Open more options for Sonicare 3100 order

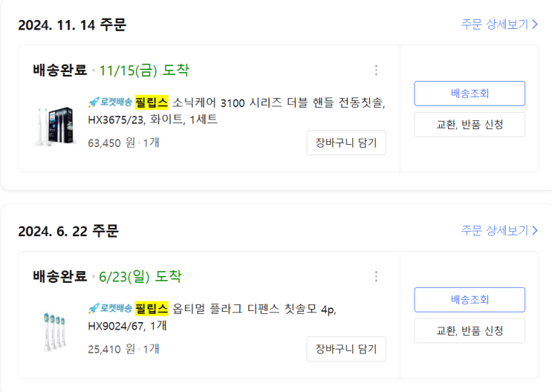tap(376, 71)
